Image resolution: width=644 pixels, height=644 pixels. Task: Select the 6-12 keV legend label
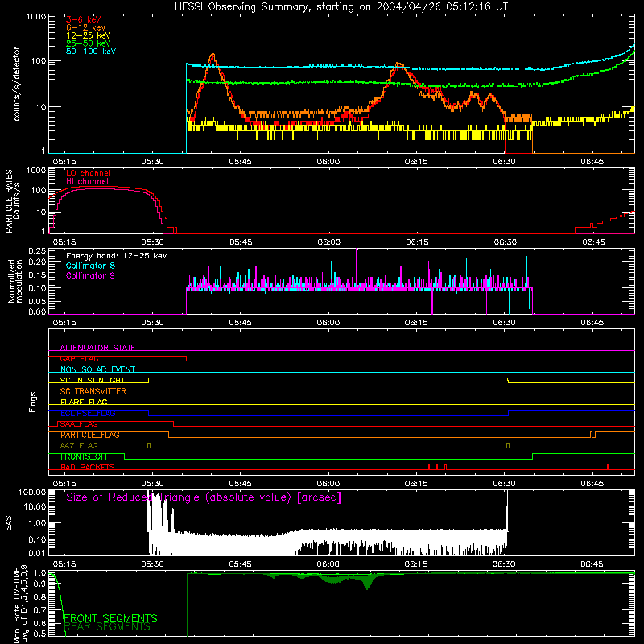coord(86,27)
